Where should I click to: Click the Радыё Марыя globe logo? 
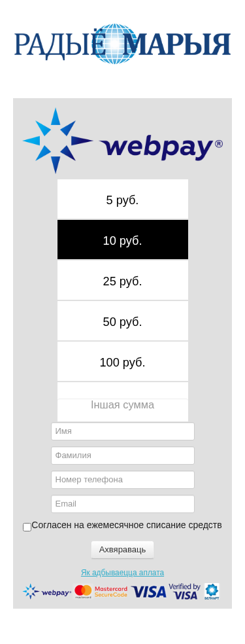pos(123,44)
